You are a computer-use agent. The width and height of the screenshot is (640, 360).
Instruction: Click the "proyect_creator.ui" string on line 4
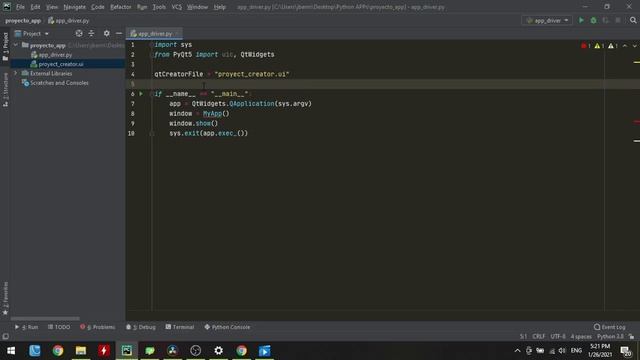(x=252, y=74)
